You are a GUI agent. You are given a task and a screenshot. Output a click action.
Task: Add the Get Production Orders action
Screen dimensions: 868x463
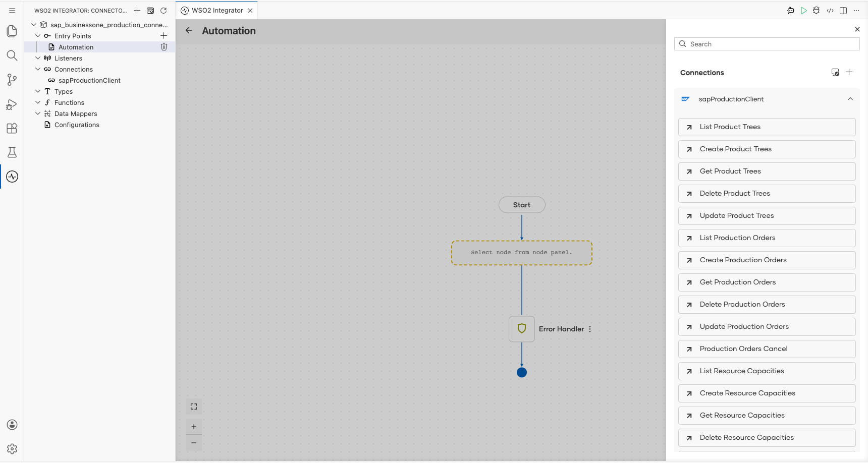[x=767, y=282]
